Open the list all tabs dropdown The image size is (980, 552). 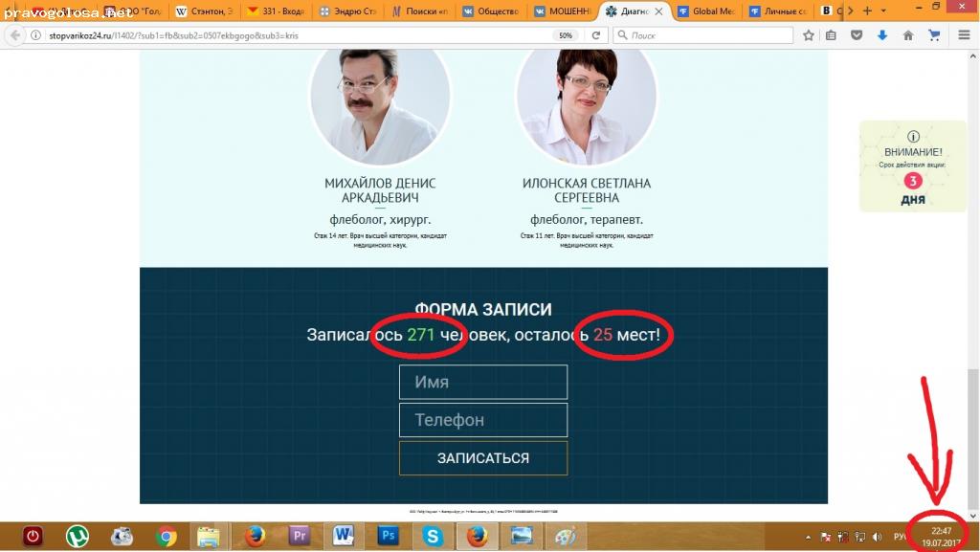[885, 11]
